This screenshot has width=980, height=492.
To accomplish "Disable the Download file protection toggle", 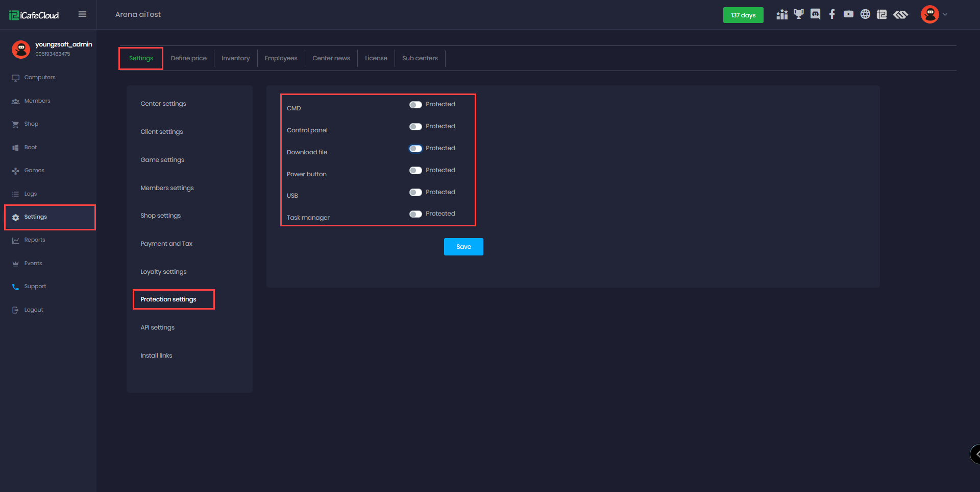I will click(415, 149).
